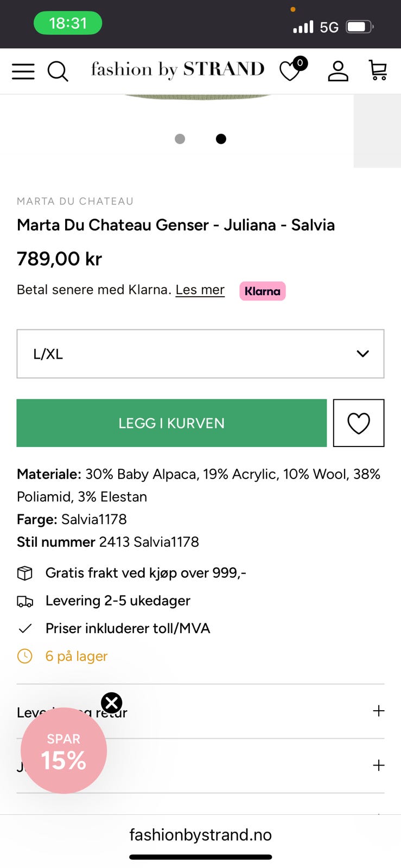The image size is (401, 868).
Task: Go to fashion by STRAND homepage logo
Action: click(x=177, y=69)
